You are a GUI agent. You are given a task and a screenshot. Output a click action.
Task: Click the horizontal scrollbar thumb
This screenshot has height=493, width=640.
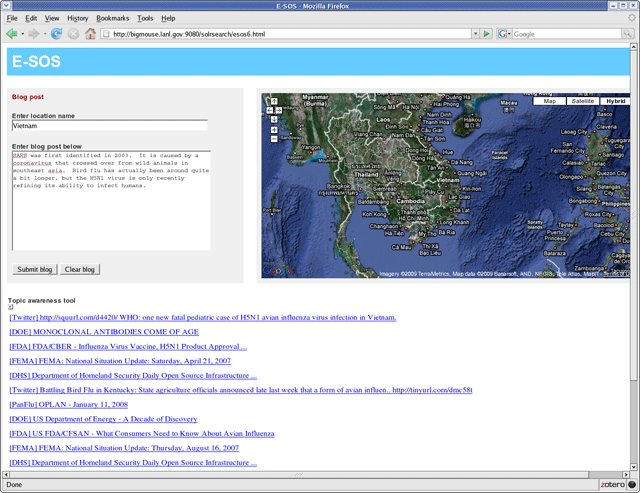coord(299,475)
